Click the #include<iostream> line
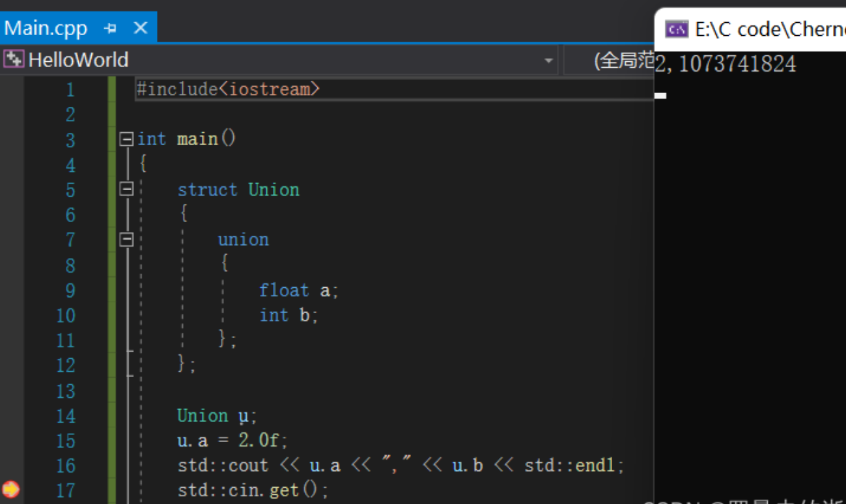The image size is (846, 504). point(228,89)
